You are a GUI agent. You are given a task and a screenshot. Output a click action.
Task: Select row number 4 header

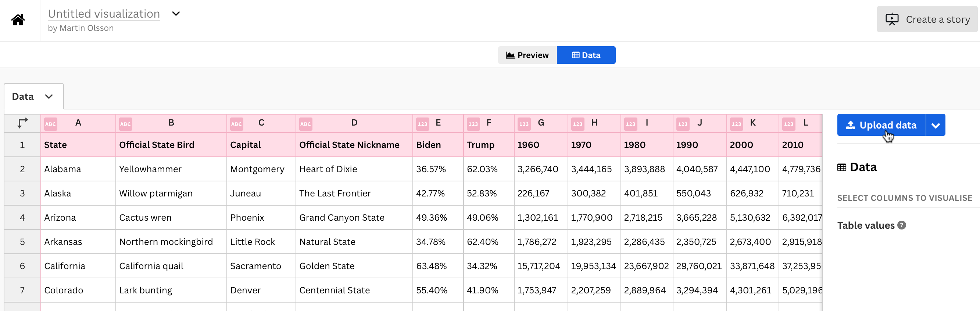(x=22, y=217)
